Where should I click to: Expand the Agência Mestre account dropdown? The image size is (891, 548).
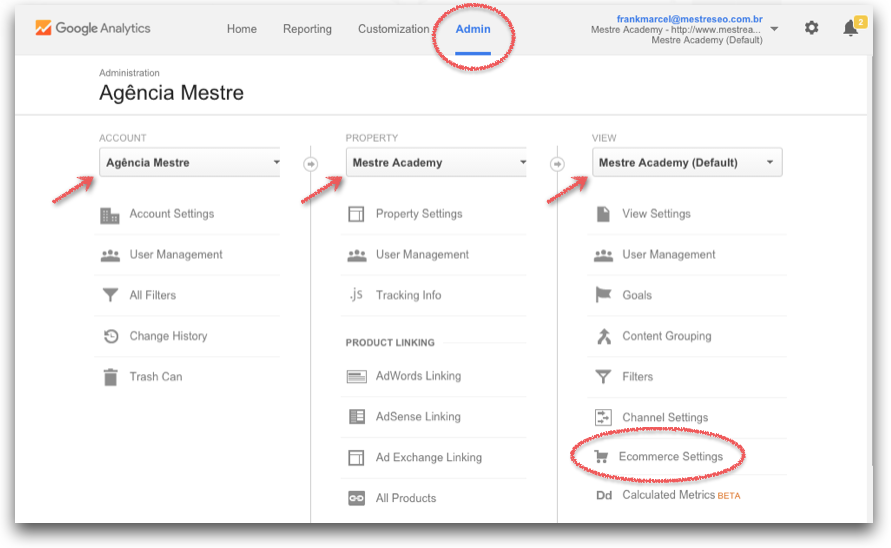pyautogui.click(x=190, y=162)
